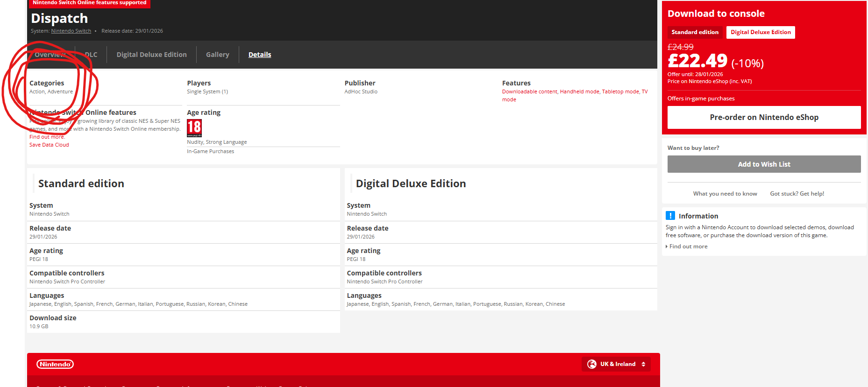
Task: Click Find out more in the Information box
Action: click(688, 246)
